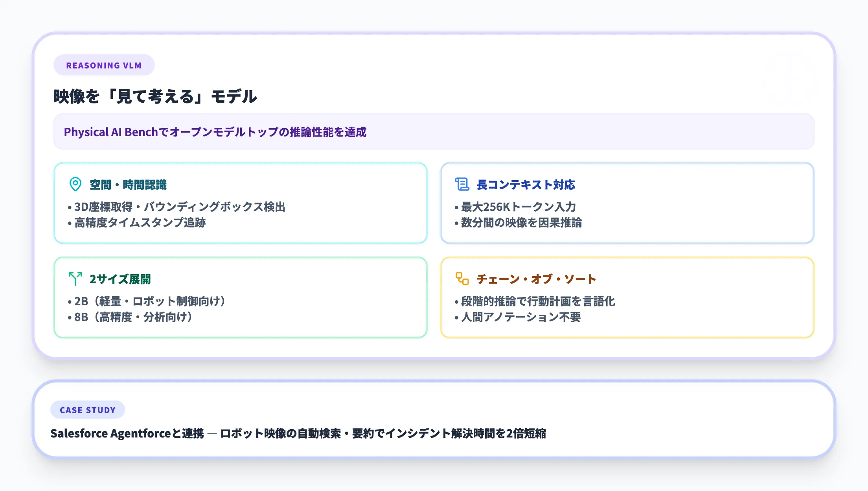This screenshot has height=491, width=868.
Task: Select the CASE STUDY badge
Action: [88, 410]
